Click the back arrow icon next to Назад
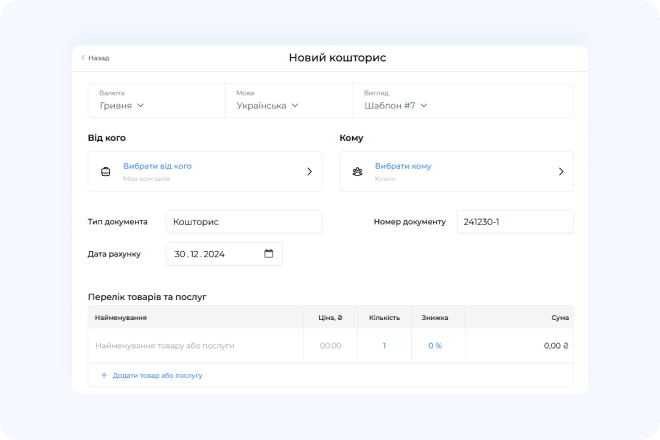Screen dimensions: 660x440 tap(83, 58)
